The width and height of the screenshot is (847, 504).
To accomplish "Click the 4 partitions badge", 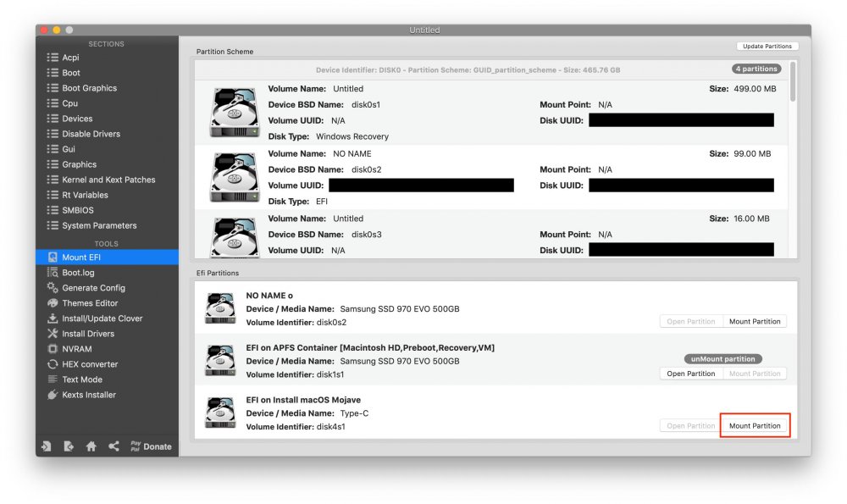I will pos(756,69).
